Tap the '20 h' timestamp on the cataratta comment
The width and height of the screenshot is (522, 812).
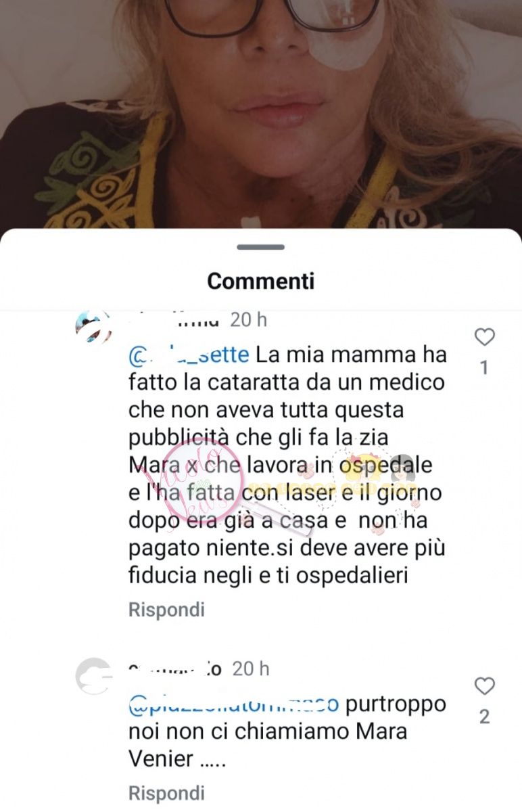click(250, 320)
